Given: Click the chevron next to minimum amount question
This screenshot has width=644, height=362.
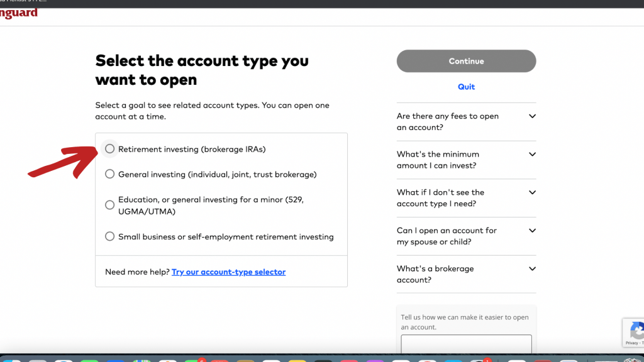Looking at the screenshot, I should click(x=532, y=154).
